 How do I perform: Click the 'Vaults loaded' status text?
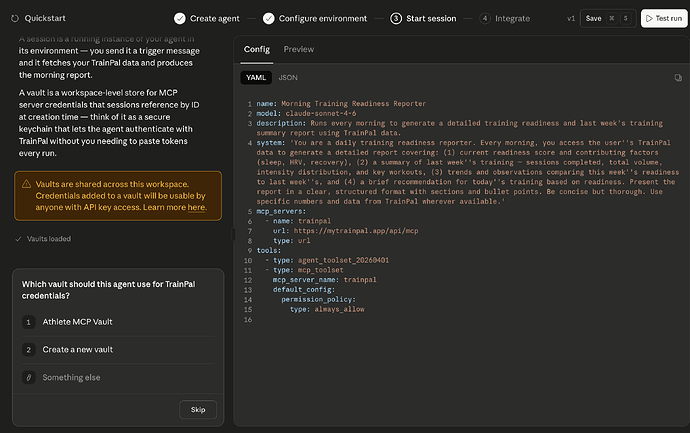coord(49,239)
